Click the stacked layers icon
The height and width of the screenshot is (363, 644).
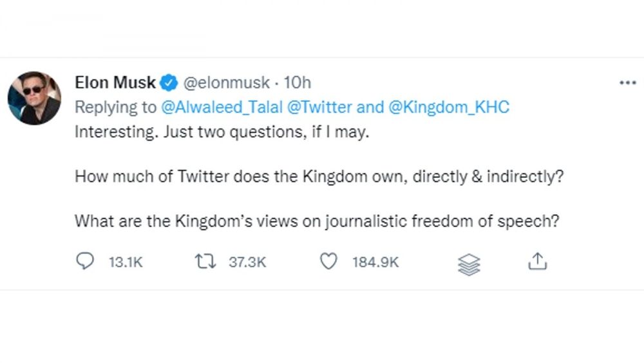[x=469, y=264]
